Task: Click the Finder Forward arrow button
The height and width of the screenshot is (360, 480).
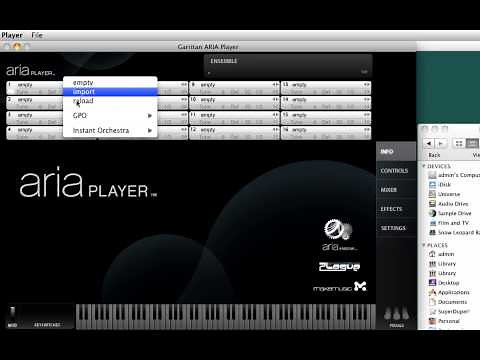Action: (441, 144)
